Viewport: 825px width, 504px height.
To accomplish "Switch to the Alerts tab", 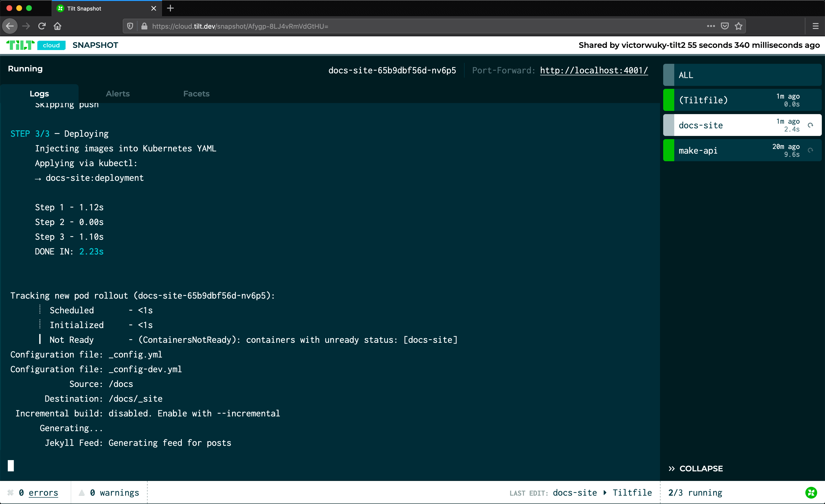I will coord(118,94).
